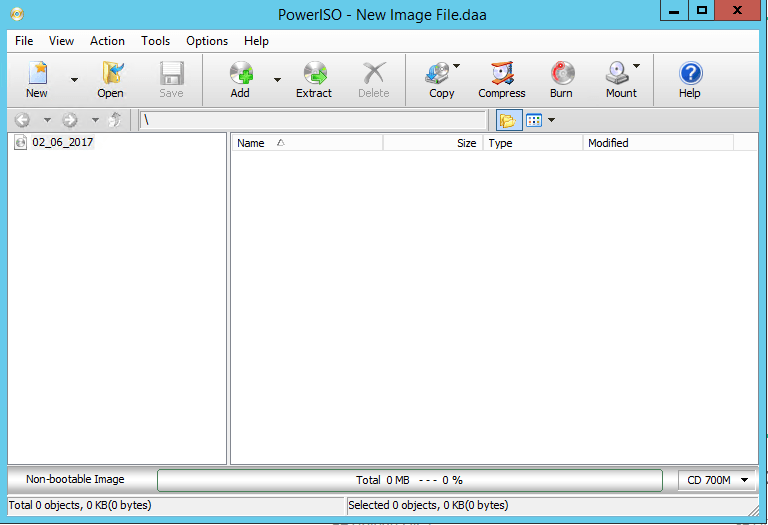Screen dimensions: 768x525
Task: Click the Back navigation arrow
Action: click(x=23, y=119)
